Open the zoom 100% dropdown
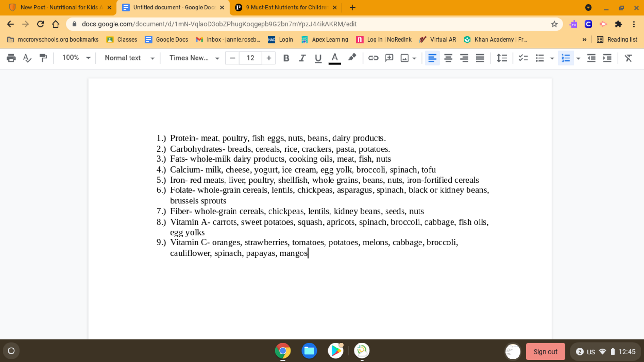644x362 pixels. click(76, 58)
